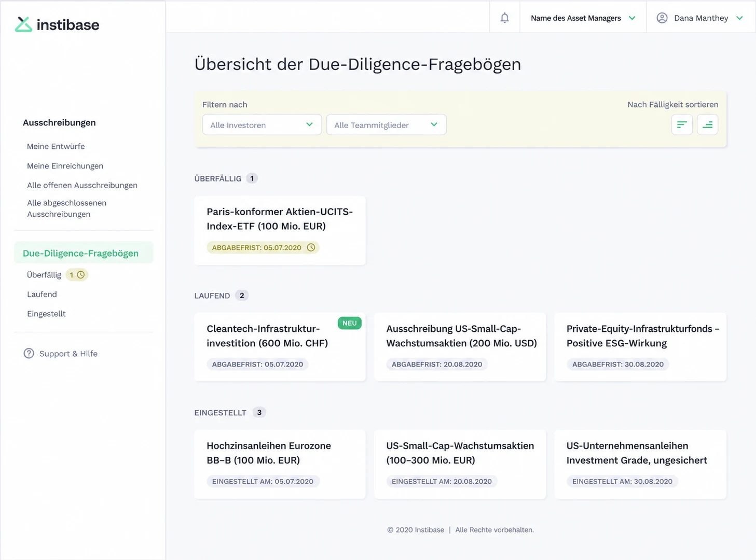Click EINGESTELLT AM: 30.08.2020 label
The height and width of the screenshot is (560, 756).
click(x=622, y=481)
